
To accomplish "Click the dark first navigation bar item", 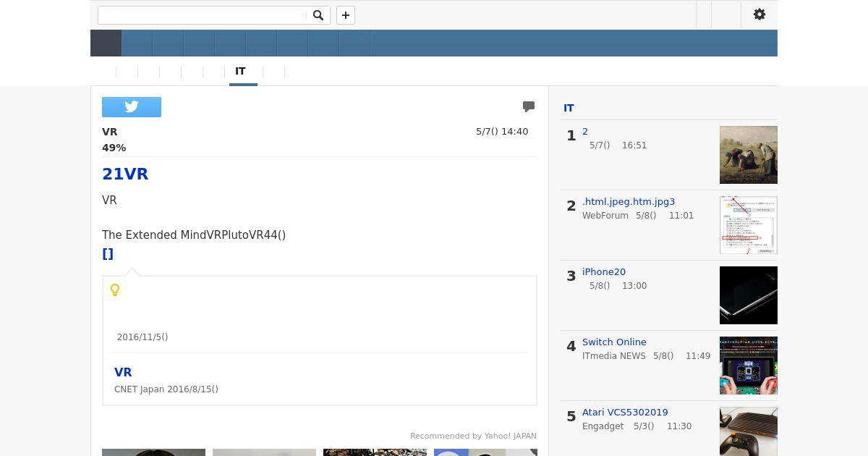I will click(x=106, y=43).
